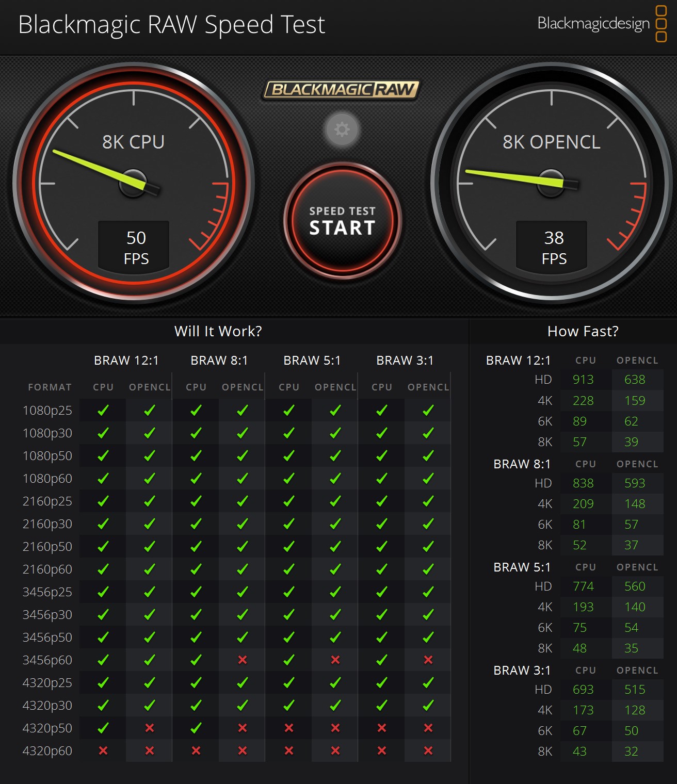Click the How Fast? header
This screenshot has width=677, height=784.
pyautogui.click(x=583, y=331)
